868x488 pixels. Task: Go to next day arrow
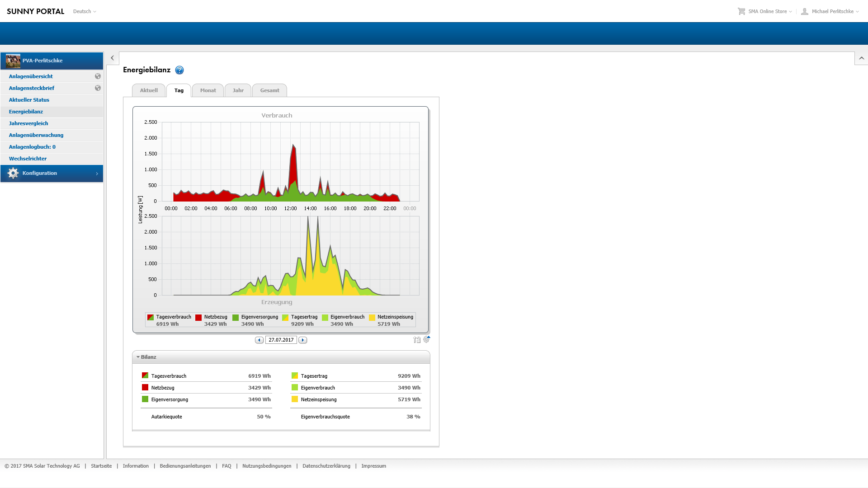pos(303,340)
